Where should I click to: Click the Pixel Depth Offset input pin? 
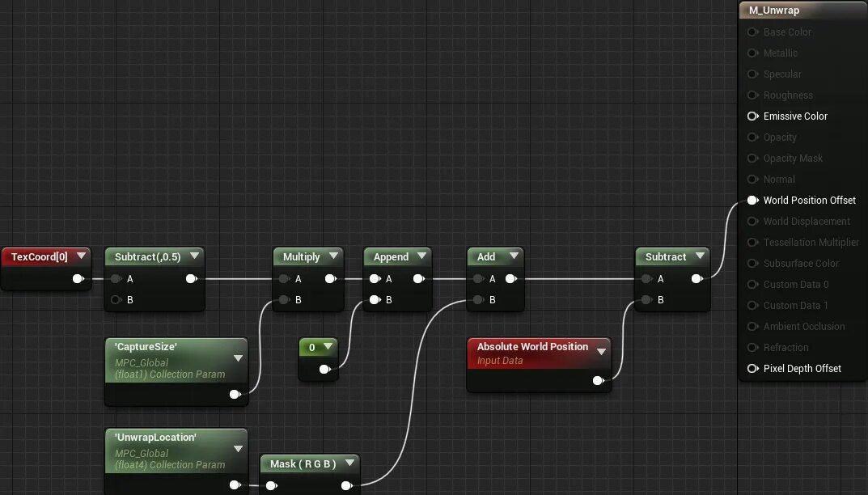click(x=753, y=368)
